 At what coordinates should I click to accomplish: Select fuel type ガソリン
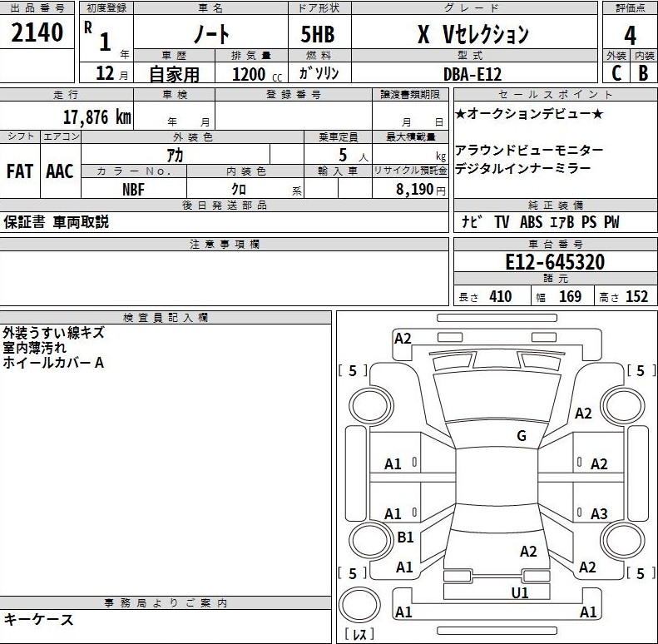(x=319, y=73)
